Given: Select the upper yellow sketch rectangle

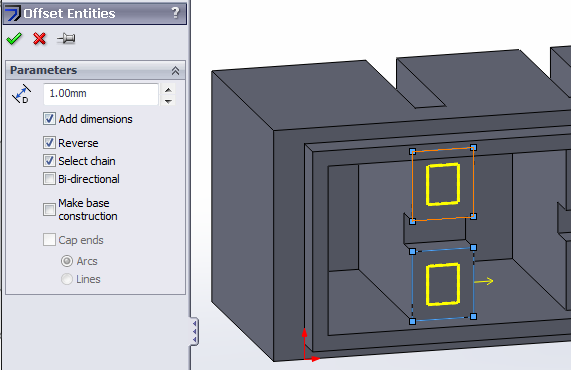Looking at the screenshot, I should click(x=442, y=184).
